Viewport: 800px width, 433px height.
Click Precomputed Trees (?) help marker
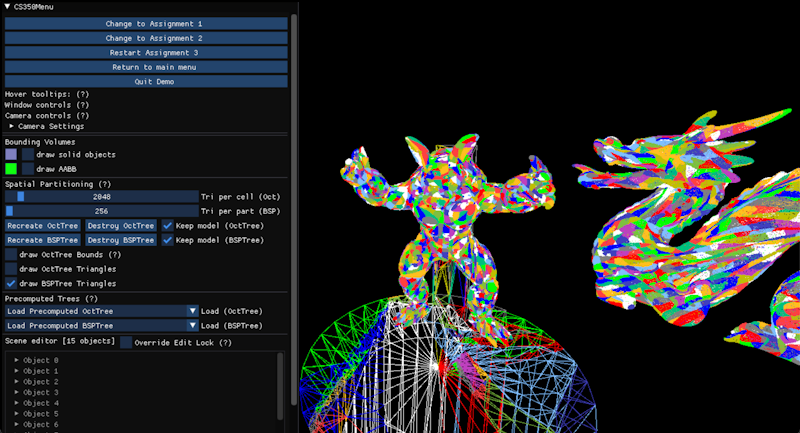(91, 299)
